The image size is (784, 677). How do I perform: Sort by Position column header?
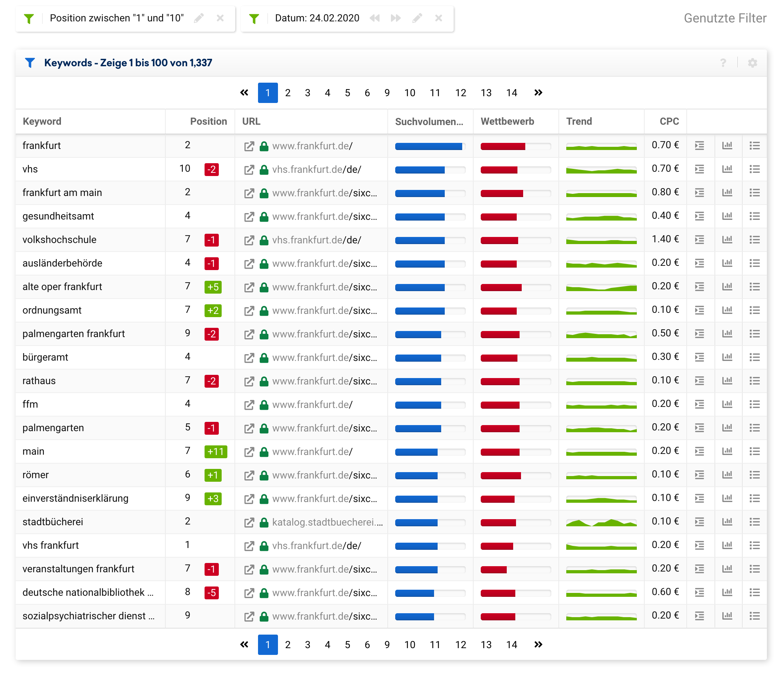208,122
